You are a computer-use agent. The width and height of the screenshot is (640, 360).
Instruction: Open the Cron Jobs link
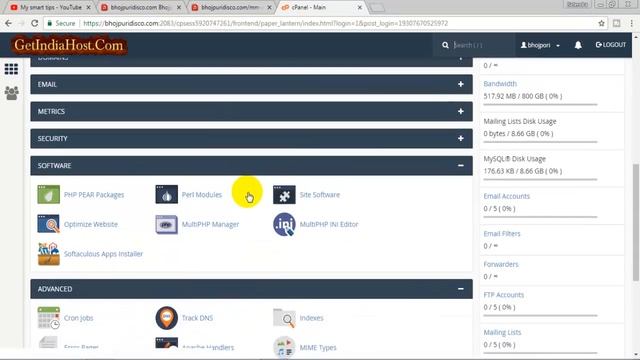[x=78, y=318]
